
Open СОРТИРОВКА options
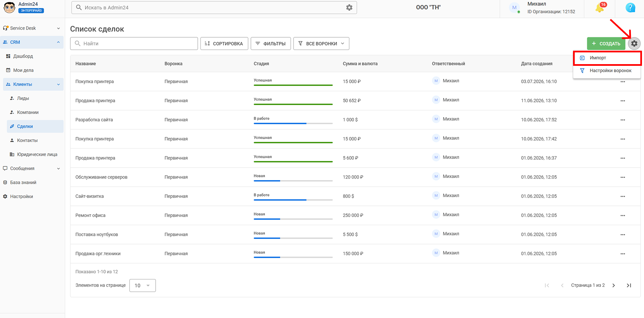pos(224,44)
